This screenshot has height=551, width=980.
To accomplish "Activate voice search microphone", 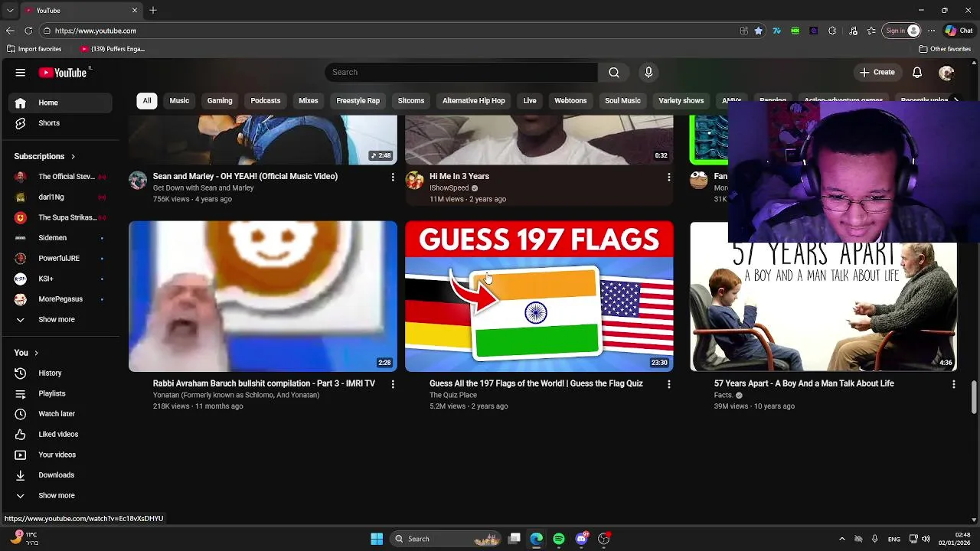I will (648, 72).
